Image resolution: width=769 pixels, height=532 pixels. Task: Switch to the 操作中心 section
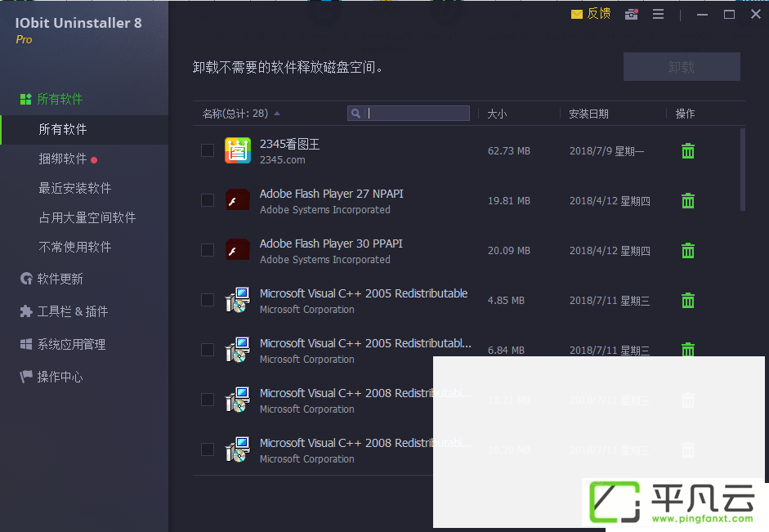pyautogui.click(x=60, y=377)
